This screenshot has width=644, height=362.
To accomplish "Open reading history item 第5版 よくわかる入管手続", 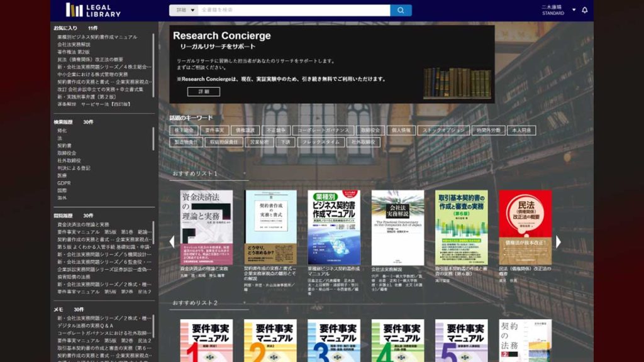I will 104,246.
